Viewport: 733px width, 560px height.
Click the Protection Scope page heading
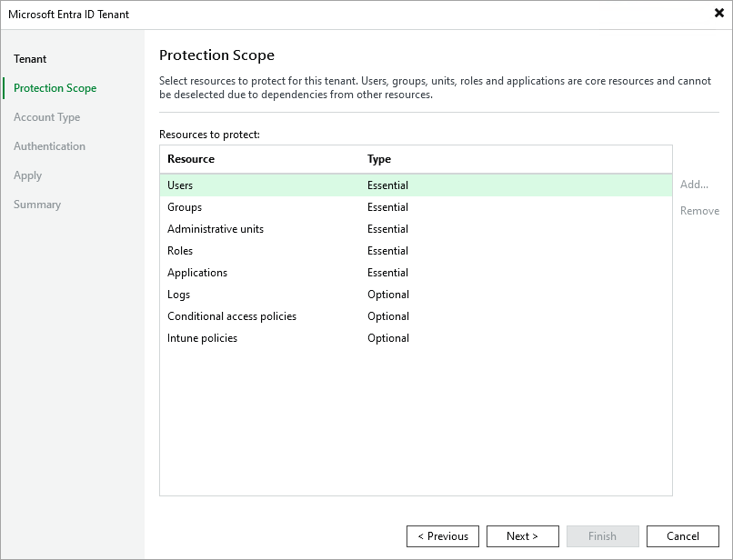click(x=216, y=55)
